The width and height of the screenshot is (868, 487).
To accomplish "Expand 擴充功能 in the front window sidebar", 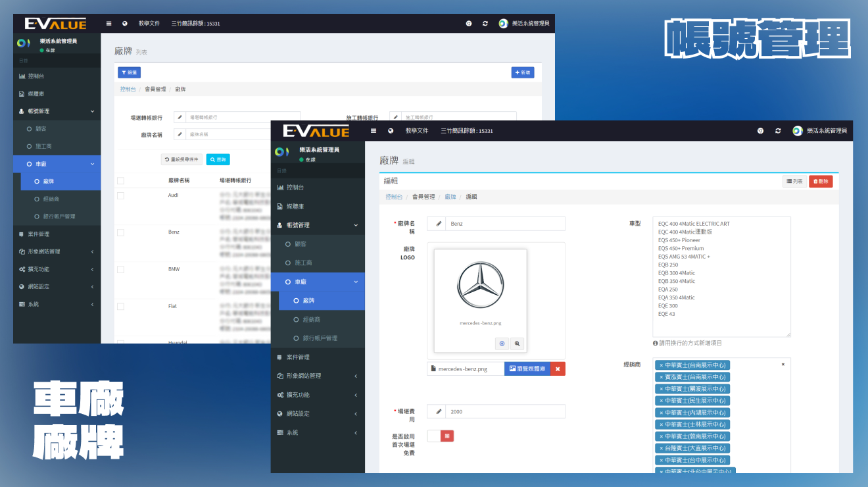I will (x=318, y=395).
